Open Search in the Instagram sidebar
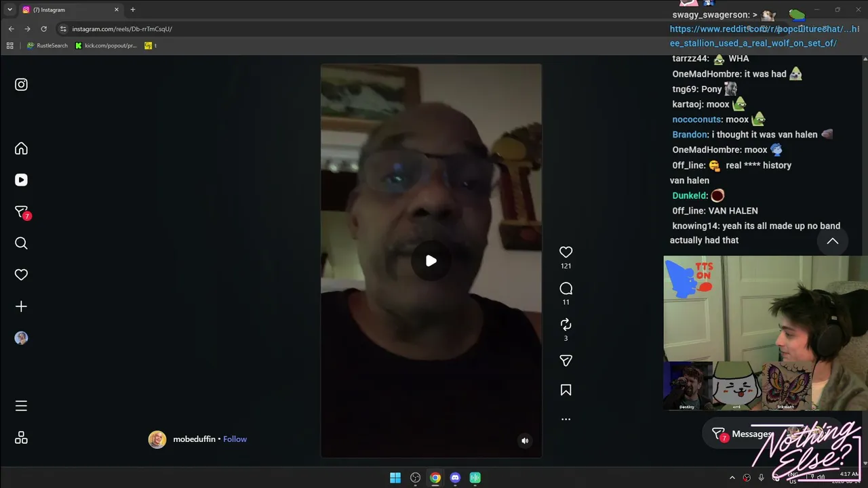Viewport: 868px width, 488px height. pos(21,243)
